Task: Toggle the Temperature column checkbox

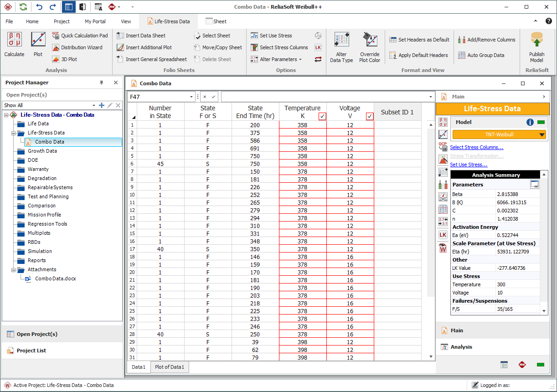Action: point(322,116)
